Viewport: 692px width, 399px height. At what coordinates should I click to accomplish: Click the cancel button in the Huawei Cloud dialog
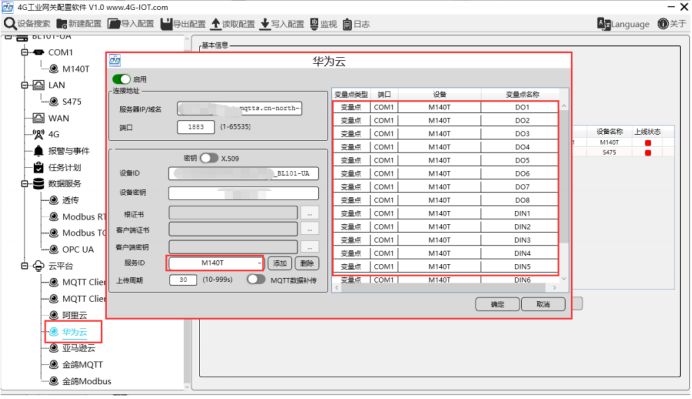point(543,304)
